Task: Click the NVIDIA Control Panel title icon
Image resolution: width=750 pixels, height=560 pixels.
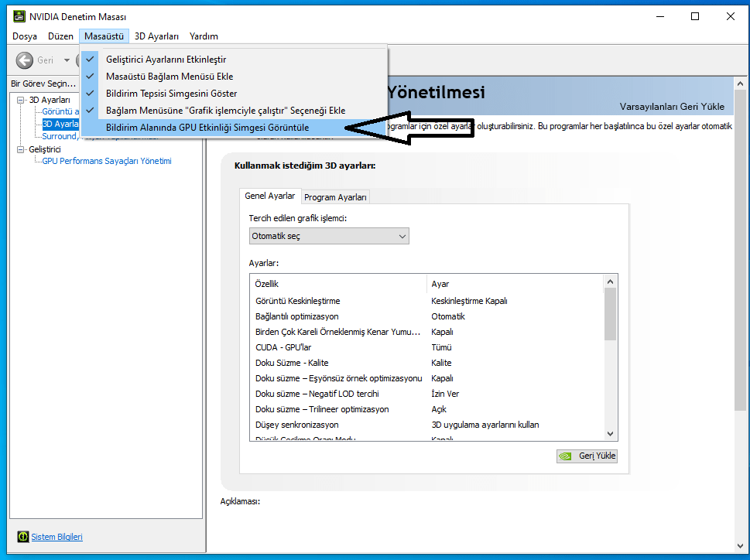Action: click(19, 17)
